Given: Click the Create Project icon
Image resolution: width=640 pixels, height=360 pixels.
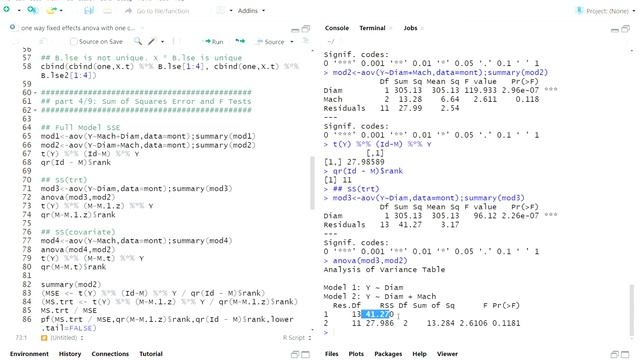Looking at the screenshot, I should coord(32,10).
